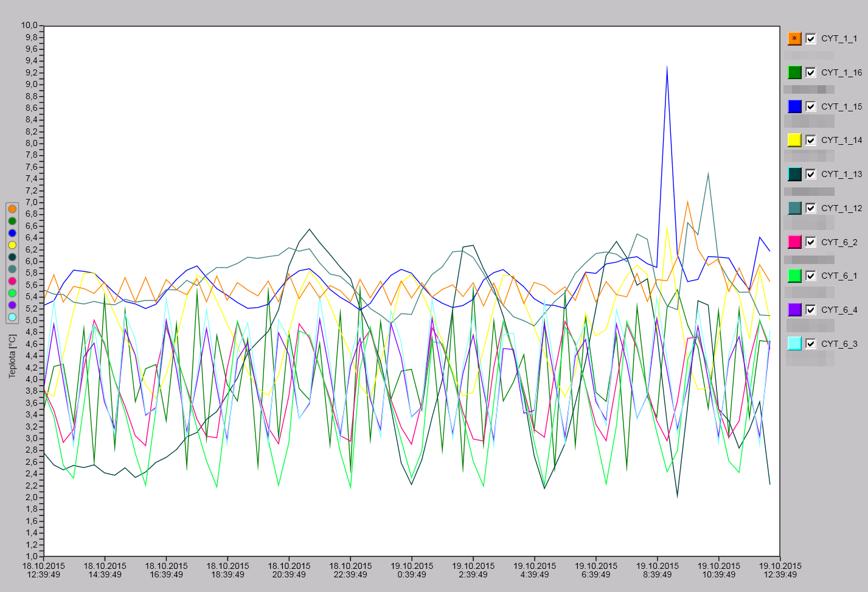
Task: Click the 1,0 value on Y axis
Action: point(32,556)
